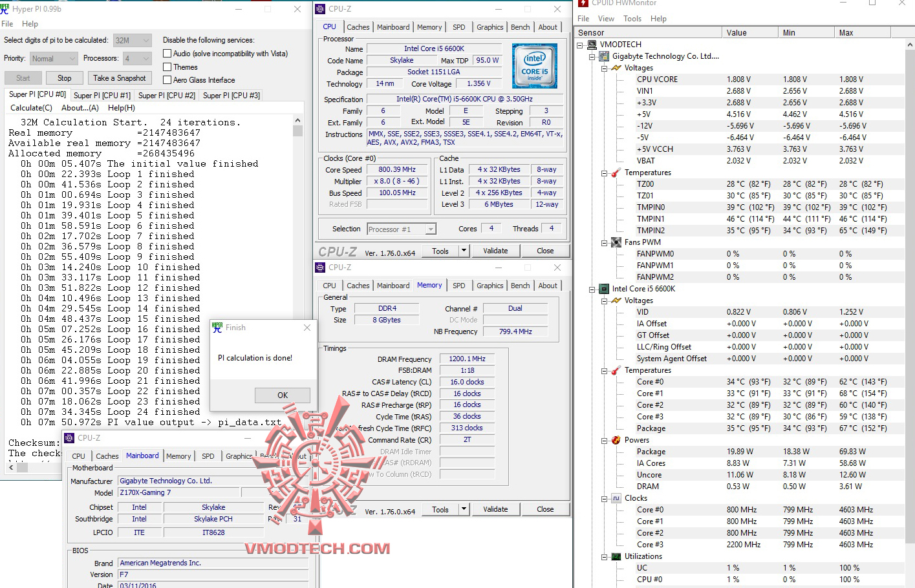Click the Fans PWM icon in HWMonitor

[x=616, y=242]
